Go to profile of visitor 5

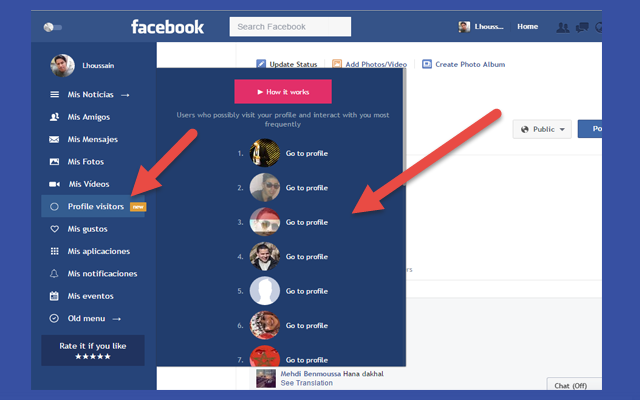tap(307, 291)
